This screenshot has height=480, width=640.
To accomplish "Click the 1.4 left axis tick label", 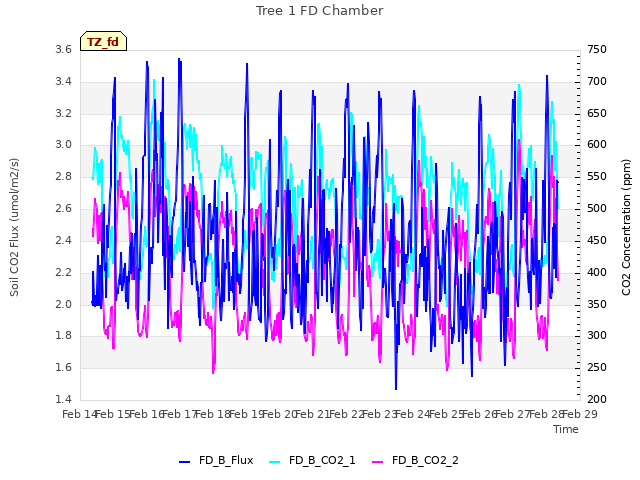I will [x=63, y=399].
